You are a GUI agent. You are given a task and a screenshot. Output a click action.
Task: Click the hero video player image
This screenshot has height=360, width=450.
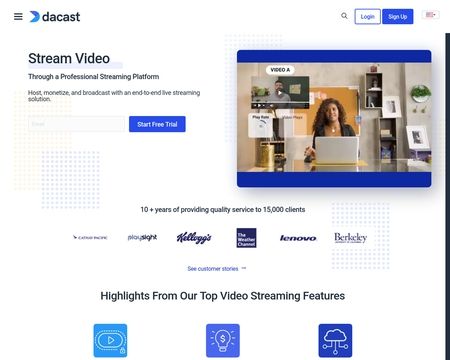(x=334, y=118)
